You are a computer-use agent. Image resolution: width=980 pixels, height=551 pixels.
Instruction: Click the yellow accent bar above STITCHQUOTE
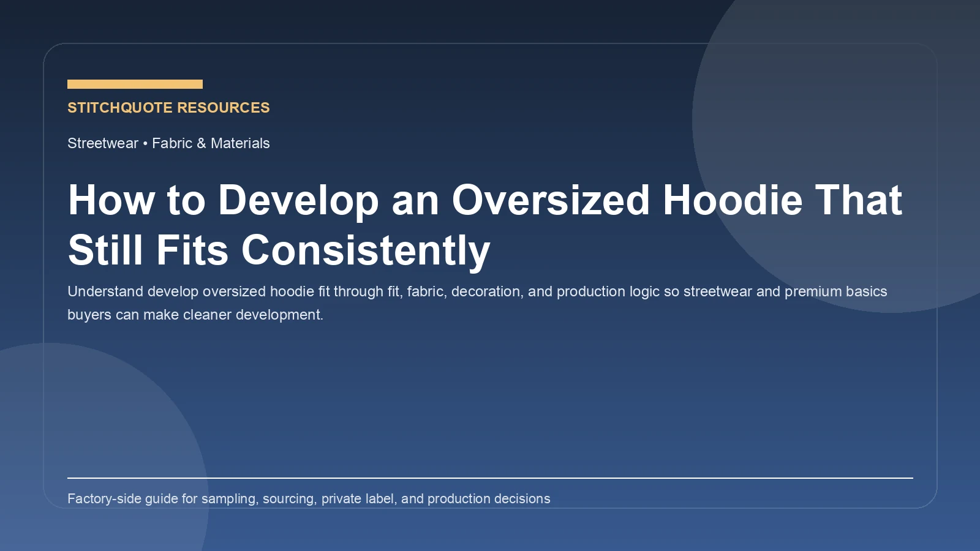pos(135,83)
